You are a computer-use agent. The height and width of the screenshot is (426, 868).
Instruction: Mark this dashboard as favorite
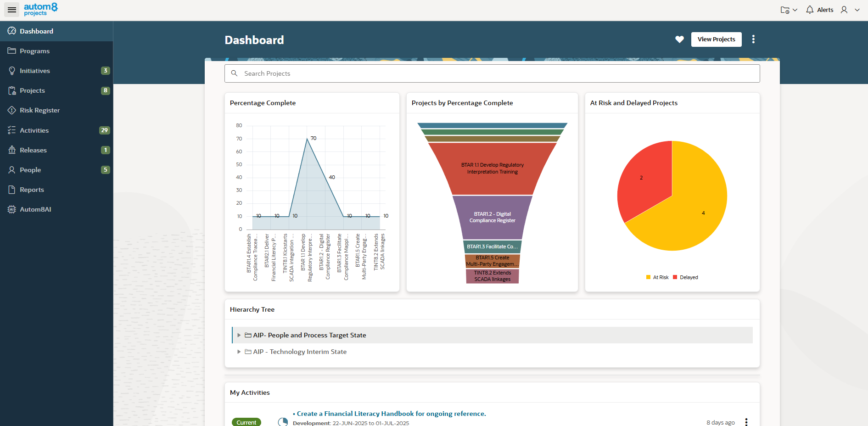(680, 39)
